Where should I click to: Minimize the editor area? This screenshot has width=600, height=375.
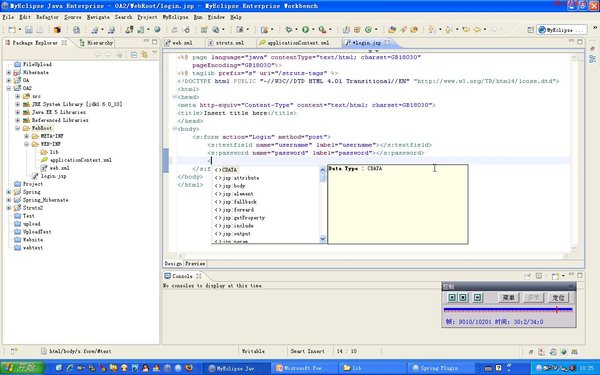click(571, 41)
